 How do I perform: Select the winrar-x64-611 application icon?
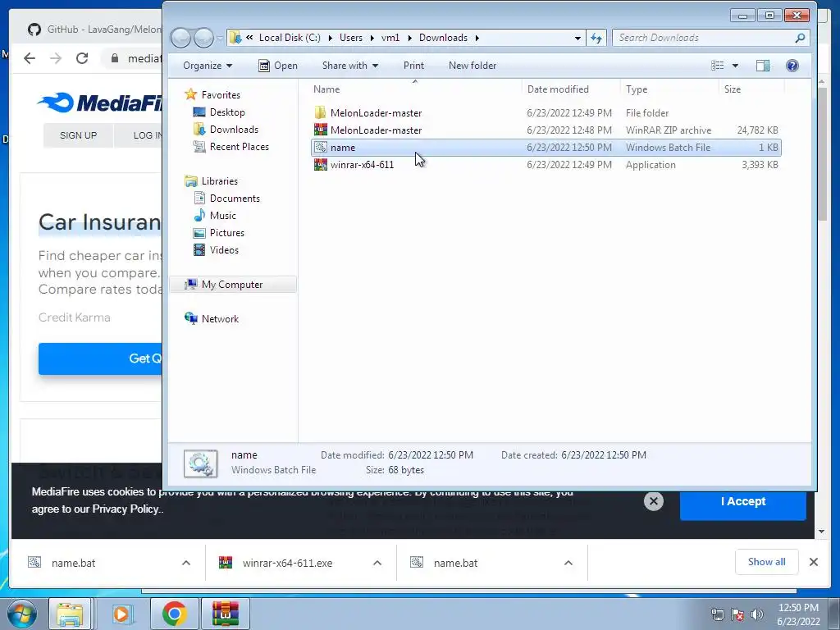point(321,164)
